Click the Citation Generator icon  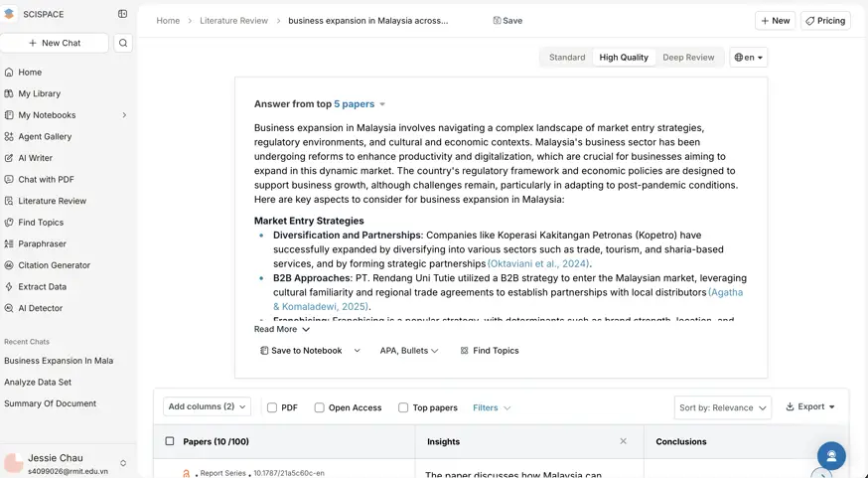[9, 265]
